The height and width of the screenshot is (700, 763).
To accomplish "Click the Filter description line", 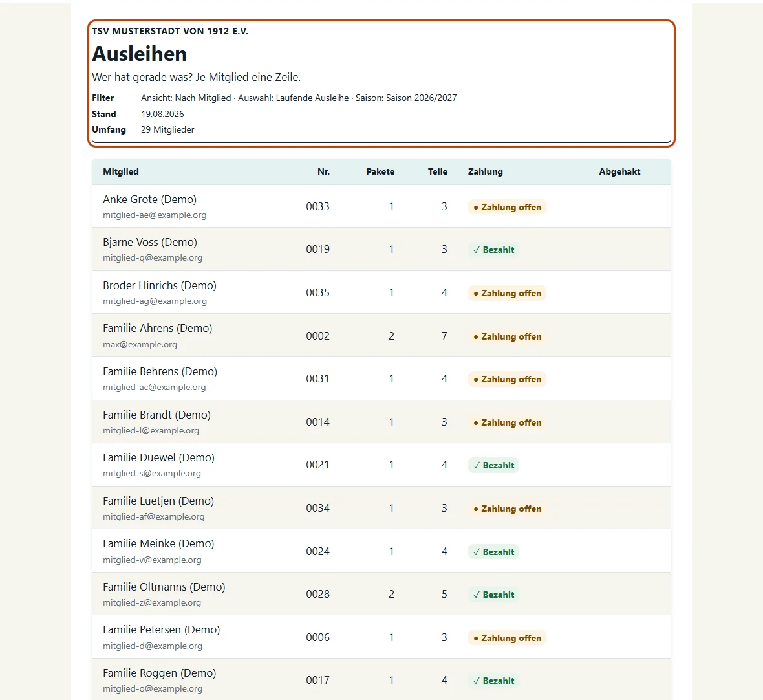I will pyautogui.click(x=299, y=98).
